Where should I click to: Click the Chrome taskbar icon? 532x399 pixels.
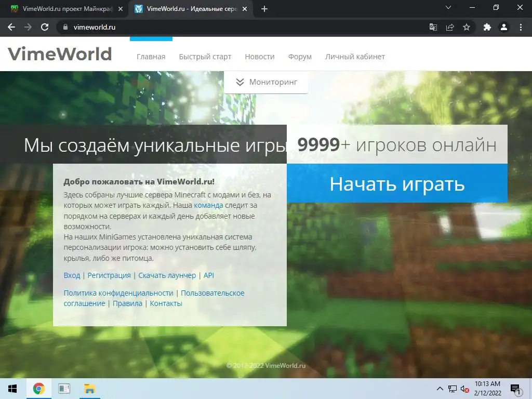(x=38, y=389)
